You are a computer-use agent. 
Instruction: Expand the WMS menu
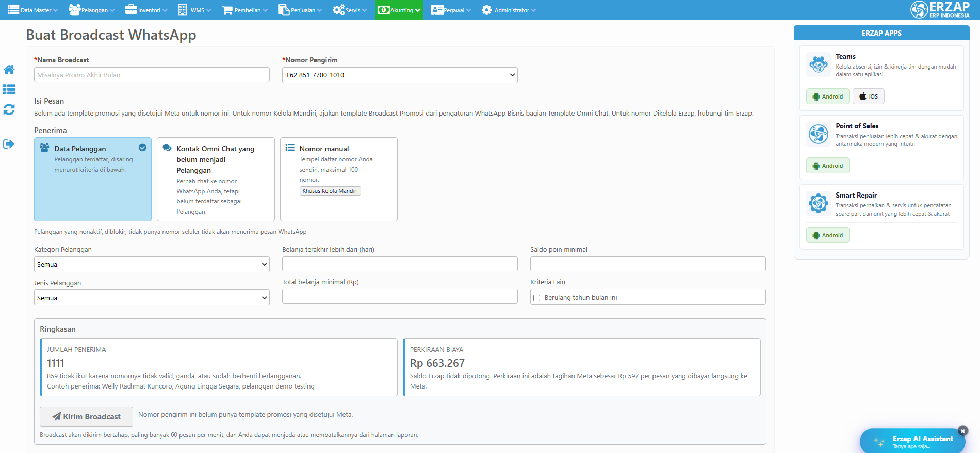(194, 10)
